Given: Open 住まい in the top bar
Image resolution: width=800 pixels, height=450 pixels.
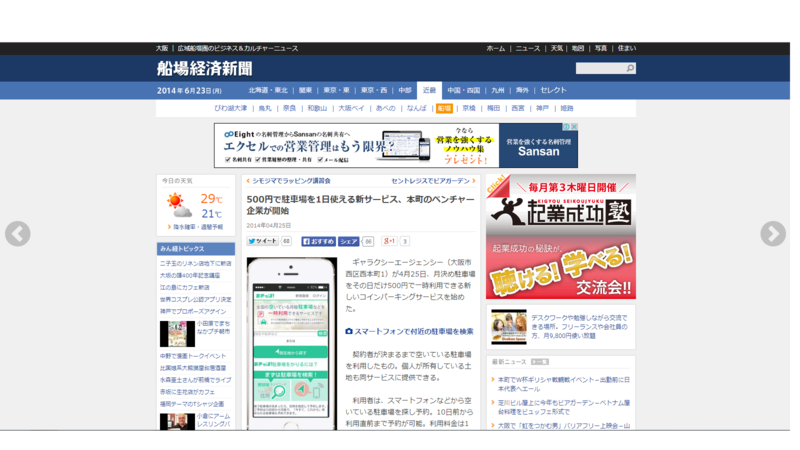Looking at the screenshot, I should tap(627, 48).
